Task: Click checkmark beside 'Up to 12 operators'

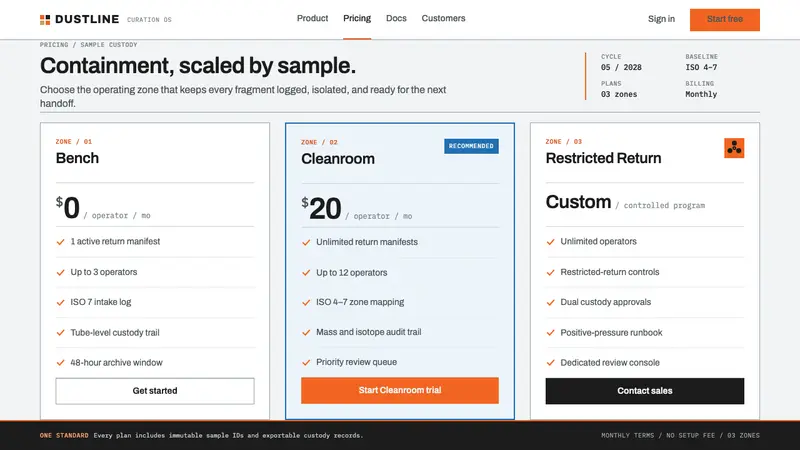Action: (306, 273)
